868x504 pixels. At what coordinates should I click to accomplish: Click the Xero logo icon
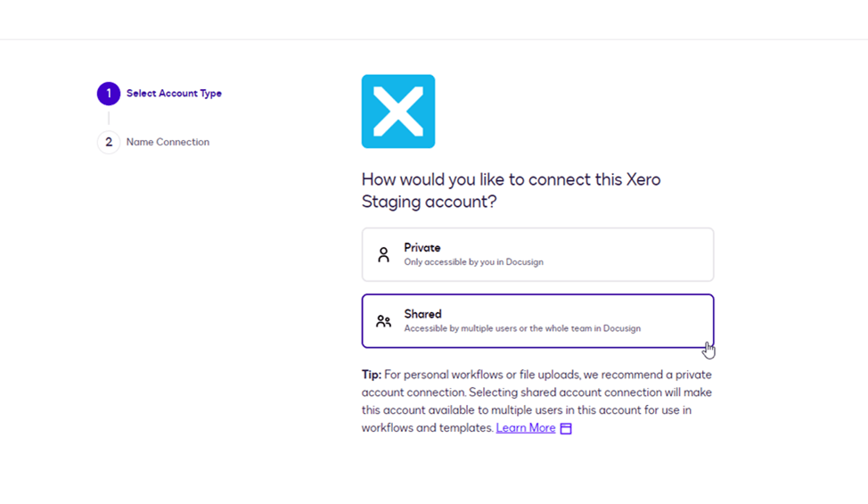coord(398,112)
